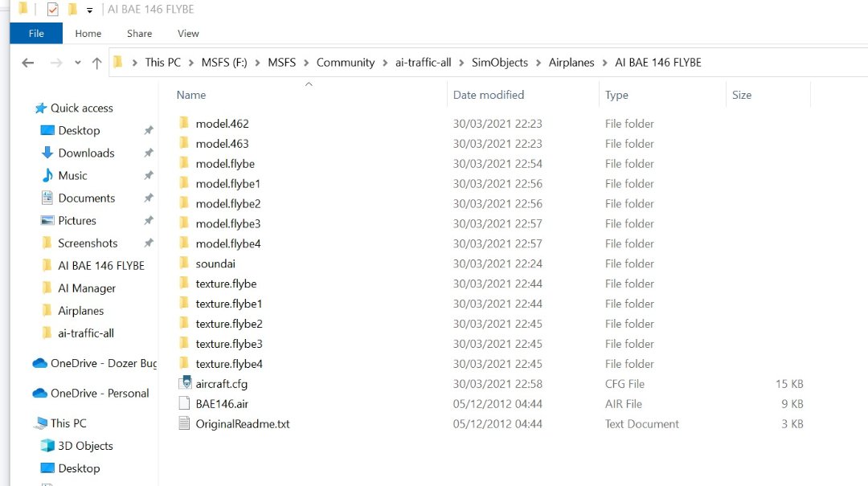The image size is (868, 486).
Task: Switch to the Home ribbon tab
Action: tap(88, 33)
